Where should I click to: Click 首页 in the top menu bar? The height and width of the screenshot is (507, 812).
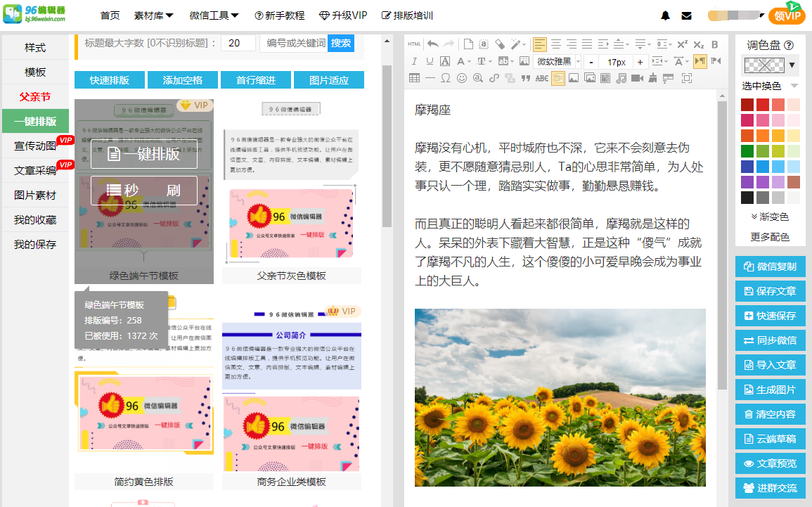pos(110,14)
